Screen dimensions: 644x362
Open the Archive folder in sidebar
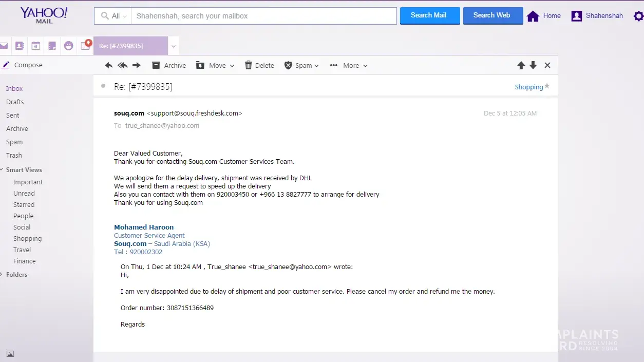point(17,128)
